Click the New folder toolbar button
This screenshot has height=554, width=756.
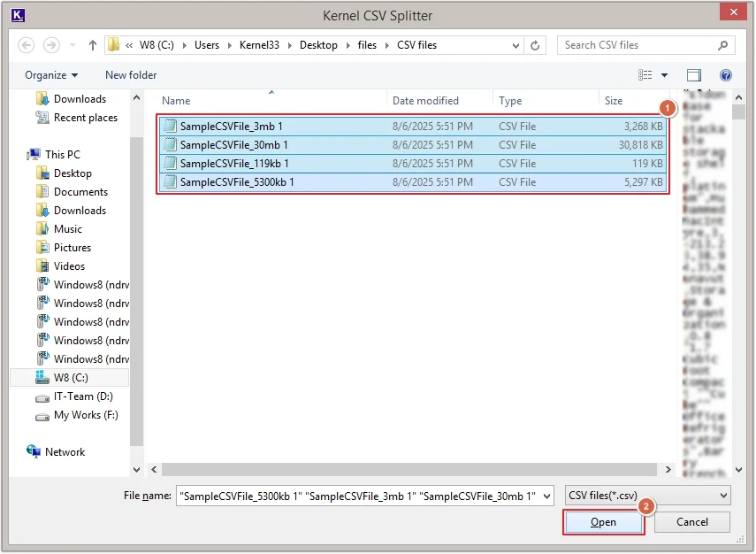(x=131, y=75)
